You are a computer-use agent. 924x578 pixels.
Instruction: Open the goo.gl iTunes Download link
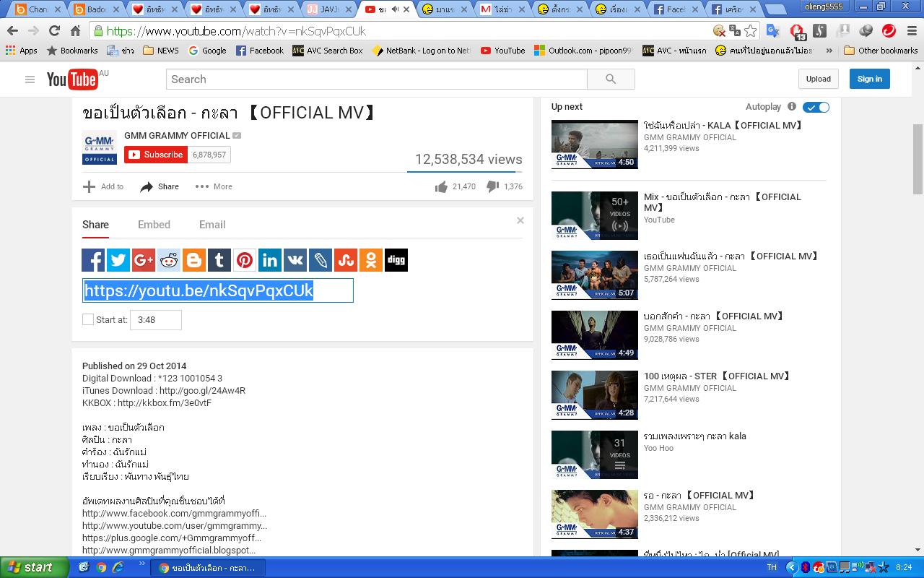(202, 391)
